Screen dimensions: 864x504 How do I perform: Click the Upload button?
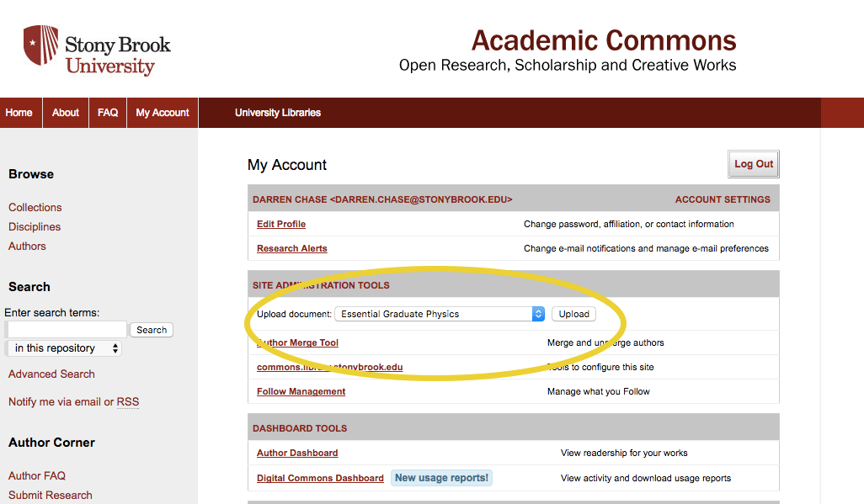pyautogui.click(x=573, y=314)
